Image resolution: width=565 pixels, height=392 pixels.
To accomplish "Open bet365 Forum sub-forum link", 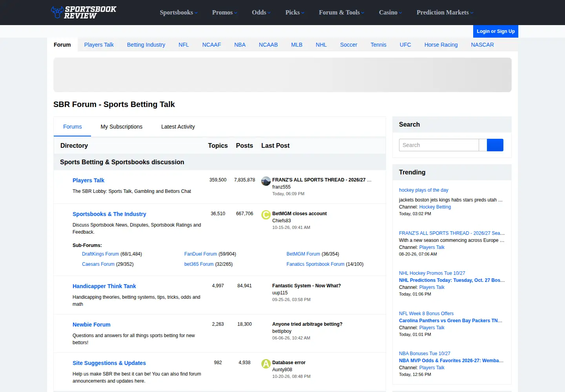I will point(199,264).
